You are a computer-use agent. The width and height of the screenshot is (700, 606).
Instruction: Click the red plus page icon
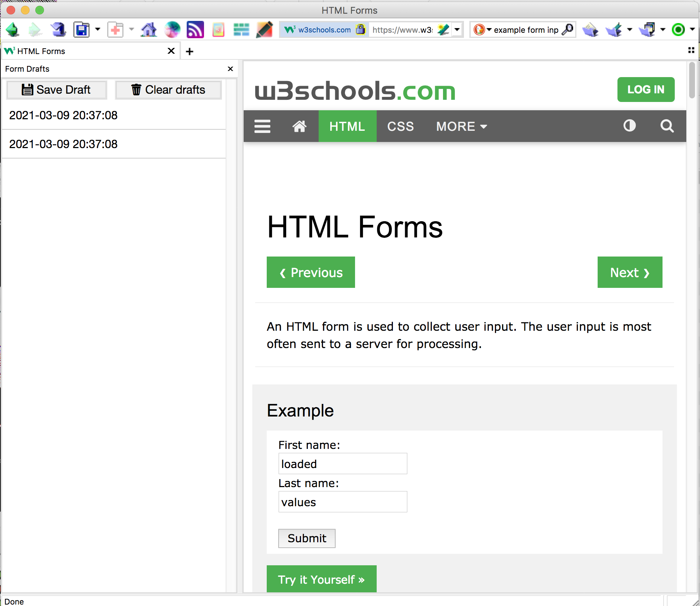pos(115,30)
